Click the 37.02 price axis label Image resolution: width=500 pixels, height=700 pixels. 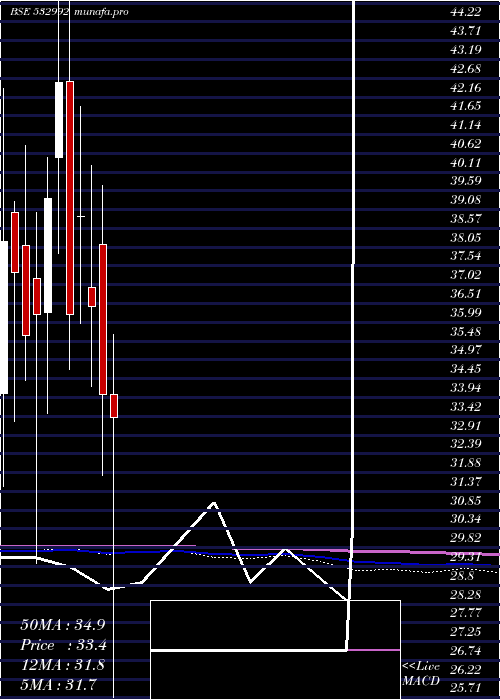tap(466, 275)
